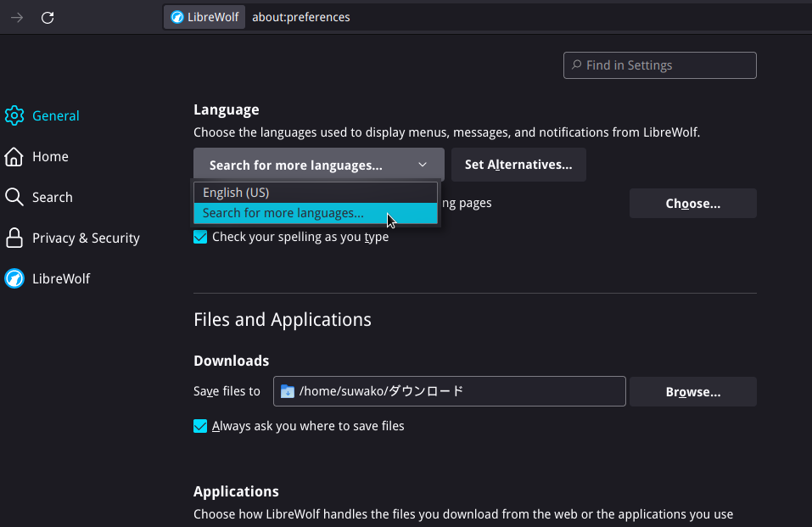Click the about:preferences address bar text
This screenshot has width=812, height=527.
coord(301,17)
